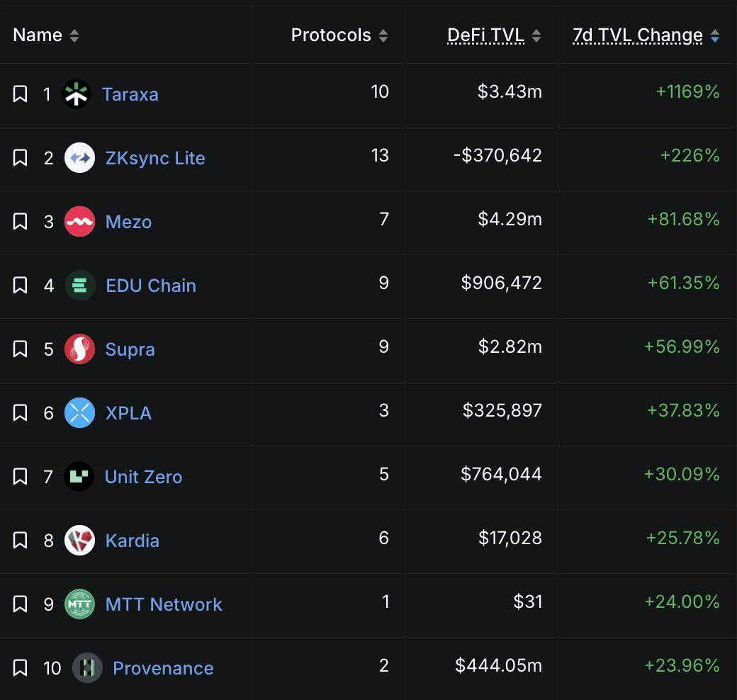This screenshot has height=700, width=737.
Task: Open the Provenance chain page
Action: pos(163,668)
